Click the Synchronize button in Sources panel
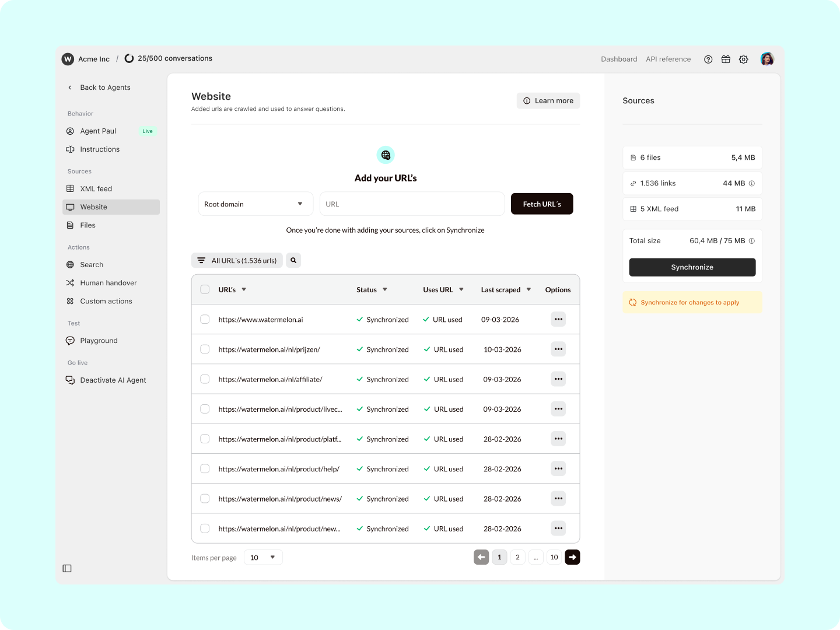Viewport: 840px width, 630px height. tap(692, 267)
